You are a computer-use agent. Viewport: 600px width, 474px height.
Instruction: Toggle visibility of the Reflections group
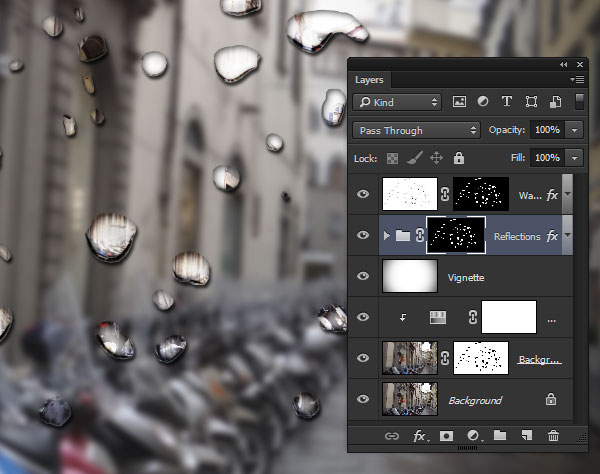pyautogui.click(x=364, y=236)
